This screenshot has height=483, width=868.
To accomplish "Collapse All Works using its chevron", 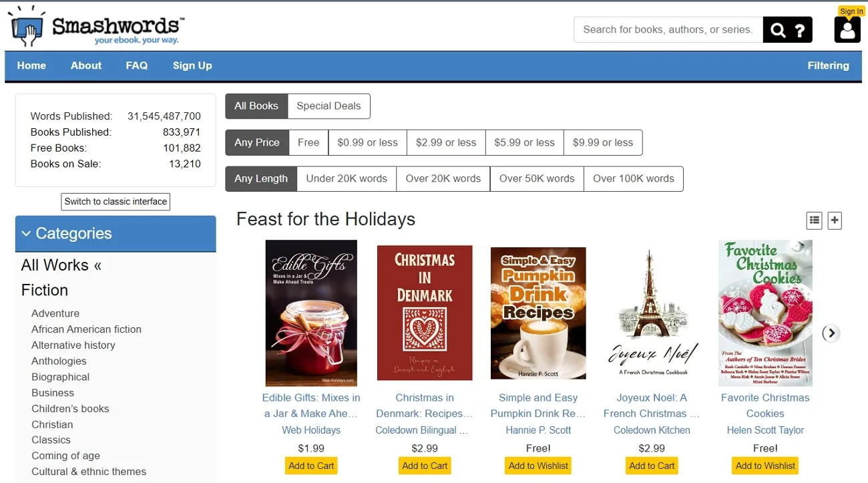I will tap(95, 265).
